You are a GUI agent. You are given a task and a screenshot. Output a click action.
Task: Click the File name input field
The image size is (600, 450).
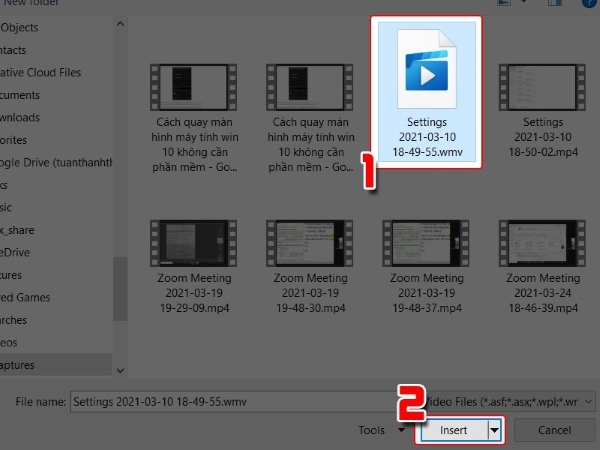(240, 401)
